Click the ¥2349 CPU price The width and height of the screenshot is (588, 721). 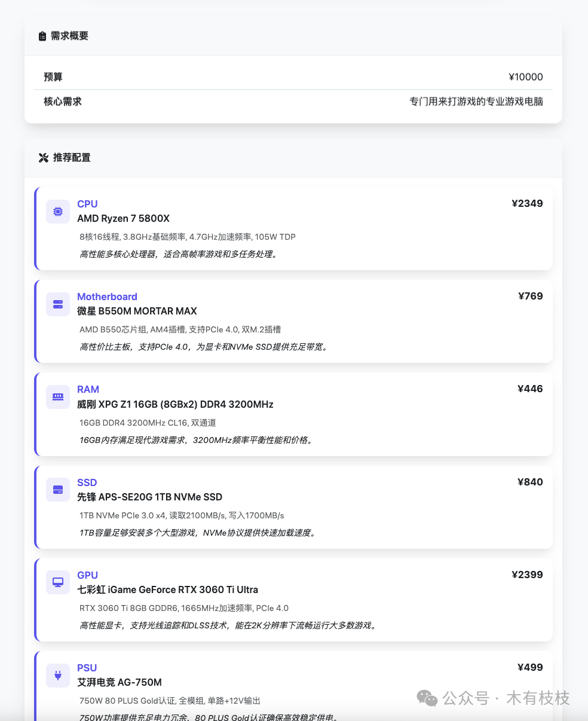tap(527, 203)
